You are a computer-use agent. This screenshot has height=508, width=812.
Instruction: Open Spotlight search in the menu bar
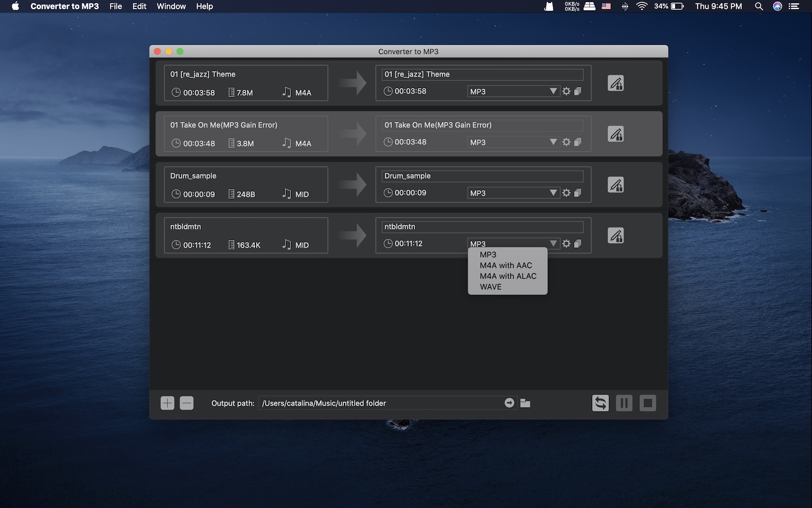pos(759,6)
